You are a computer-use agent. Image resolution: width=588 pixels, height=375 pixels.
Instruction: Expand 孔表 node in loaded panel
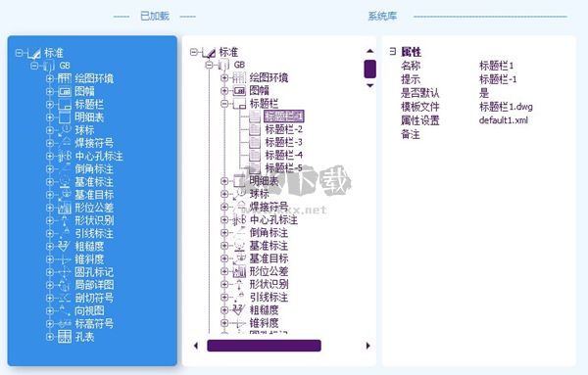pos(50,337)
